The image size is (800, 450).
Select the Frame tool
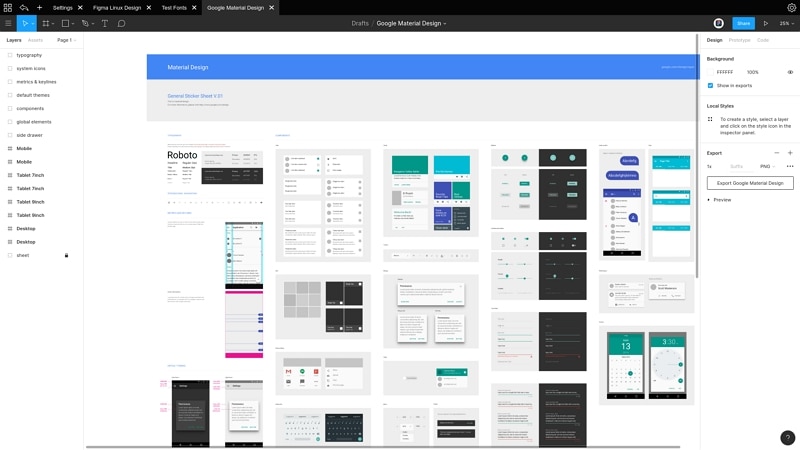(x=46, y=23)
